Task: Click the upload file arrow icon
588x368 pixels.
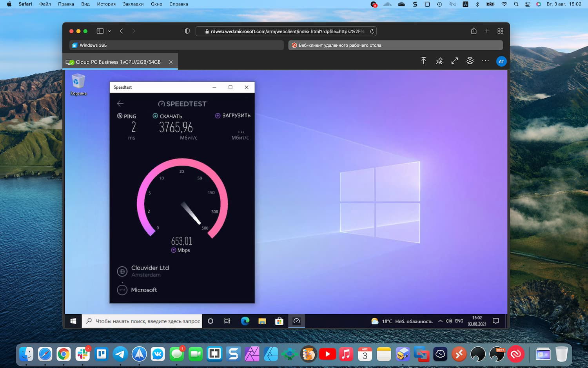Action: pos(424,61)
